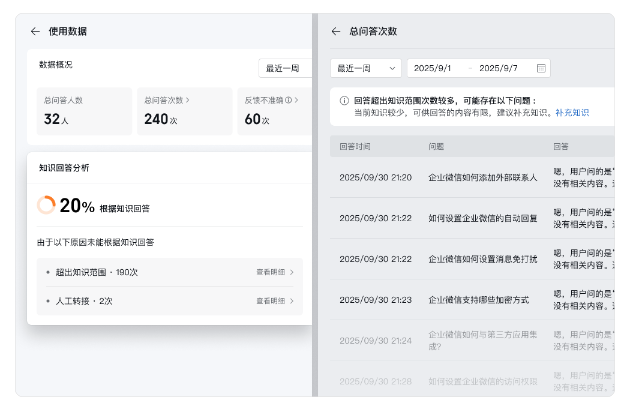Click info icon in the warning notice
Viewport: 626px width, 407px height.
(345, 101)
